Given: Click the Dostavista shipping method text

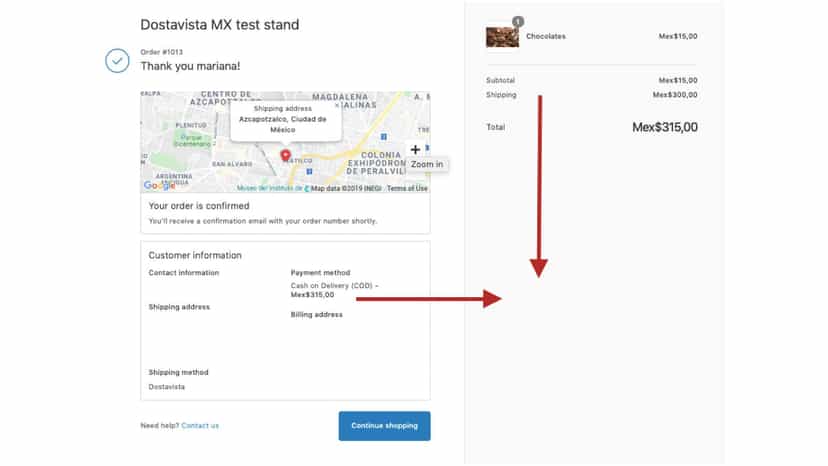Looking at the screenshot, I should 166,387.
